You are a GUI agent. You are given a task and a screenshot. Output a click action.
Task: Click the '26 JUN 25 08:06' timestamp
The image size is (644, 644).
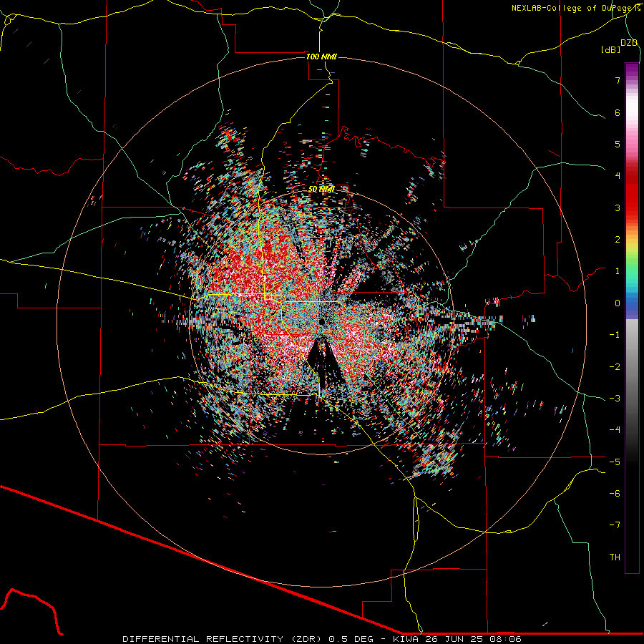click(x=474, y=639)
